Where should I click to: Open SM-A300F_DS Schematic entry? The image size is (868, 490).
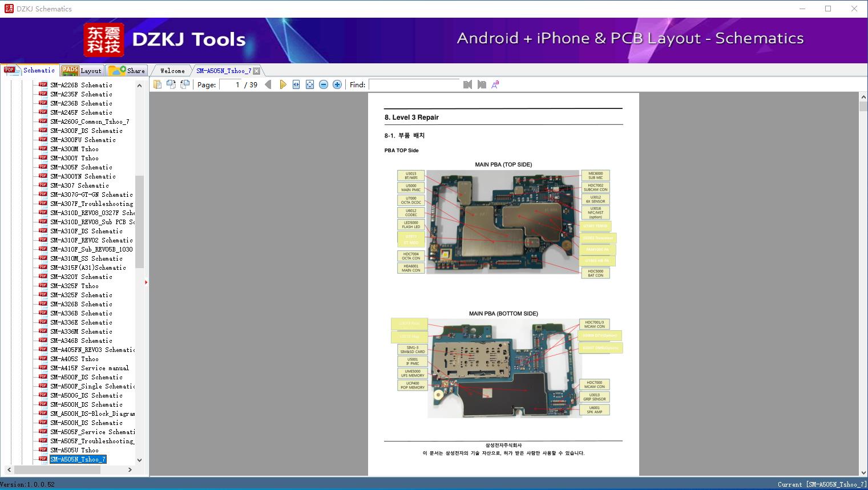tap(86, 131)
